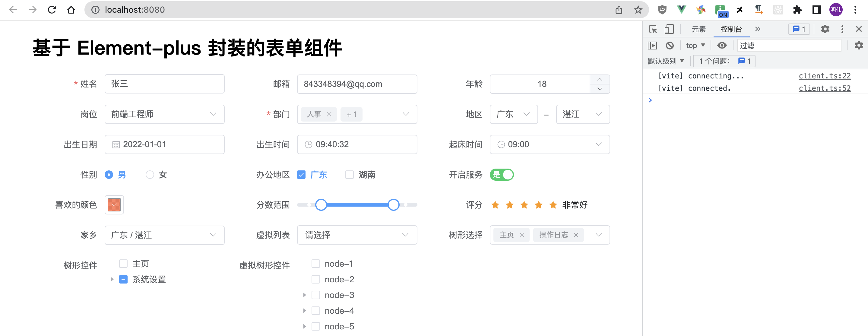Open the client.ts:22 source link
The width and height of the screenshot is (868, 336).
[824, 76]
